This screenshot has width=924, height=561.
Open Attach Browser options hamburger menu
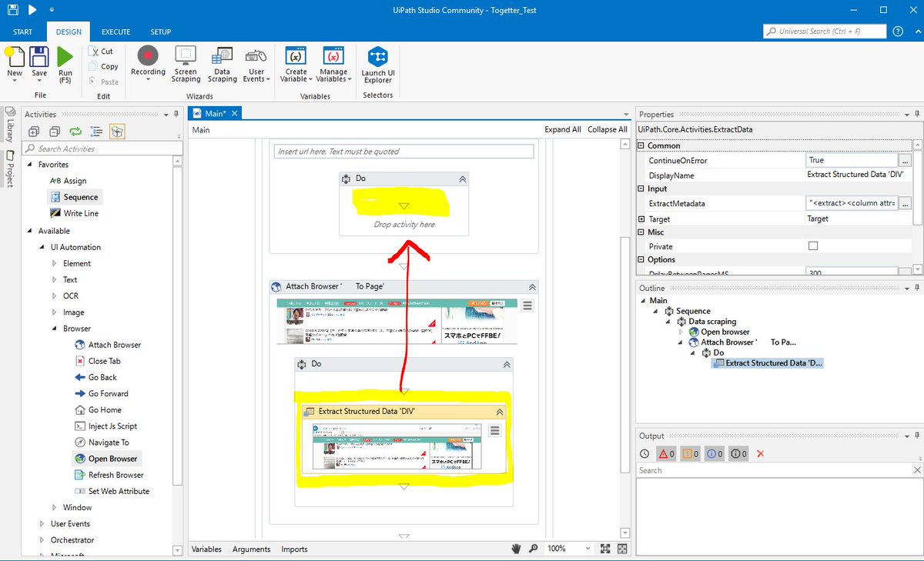coord(527,306)
